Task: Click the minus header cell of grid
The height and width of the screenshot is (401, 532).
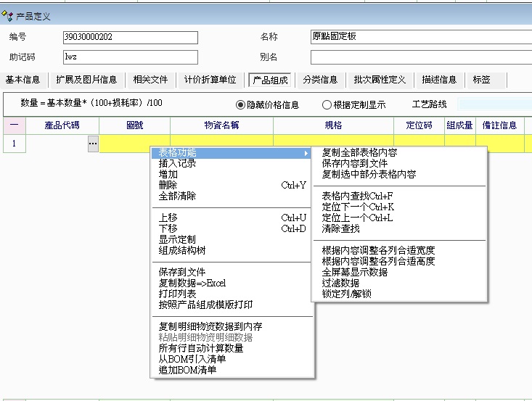Action: pos(13,125)
